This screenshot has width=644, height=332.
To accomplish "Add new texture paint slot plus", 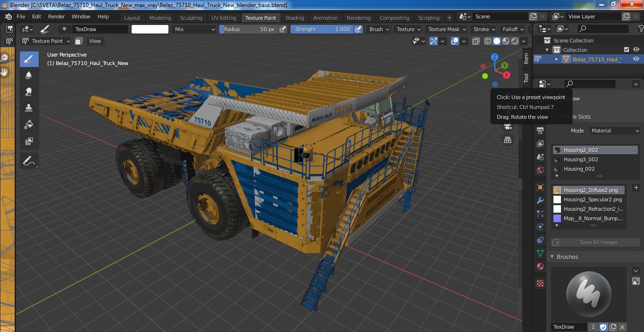I will [636, 188].
